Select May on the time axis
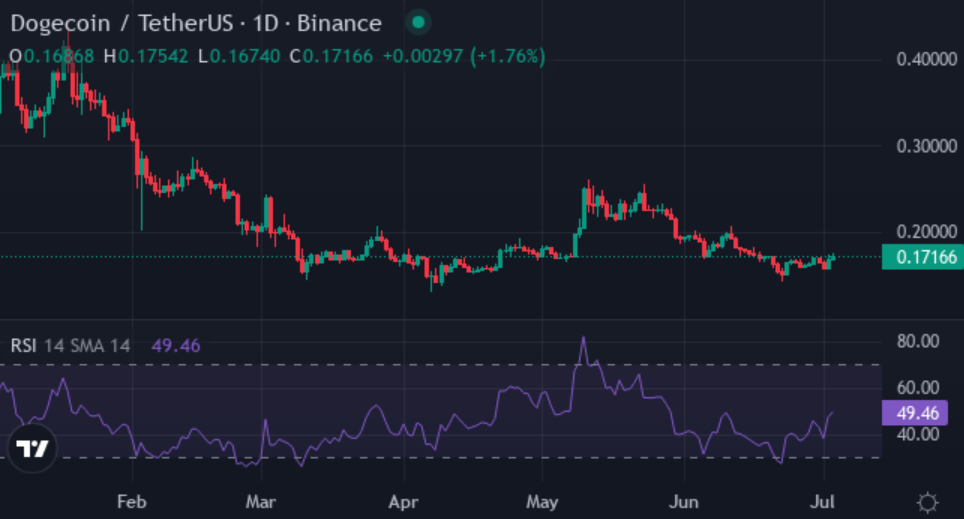The height and width of the screenshot is (519, 964). coord(541,500)
